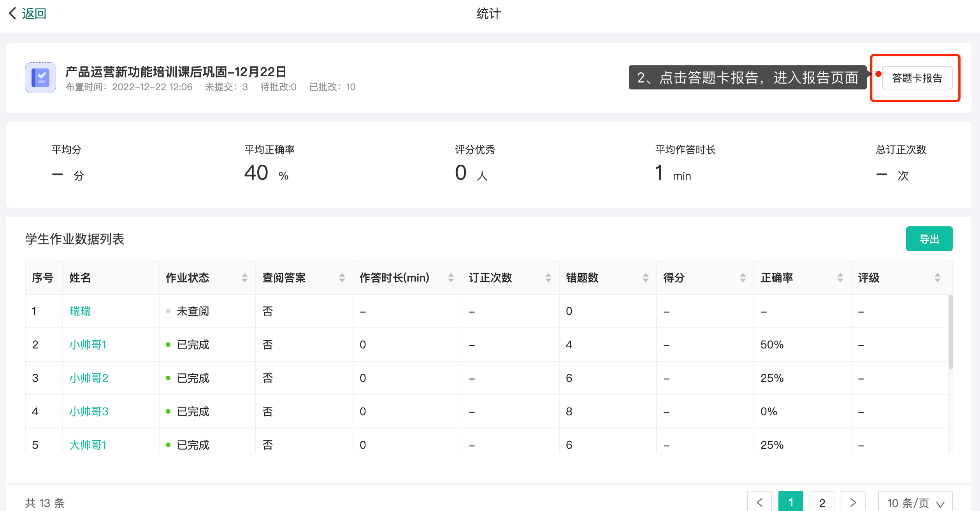The image size is (980, 511).
Task: Sort by the 作答时长(min) column arrows
Action: [451, 278]
